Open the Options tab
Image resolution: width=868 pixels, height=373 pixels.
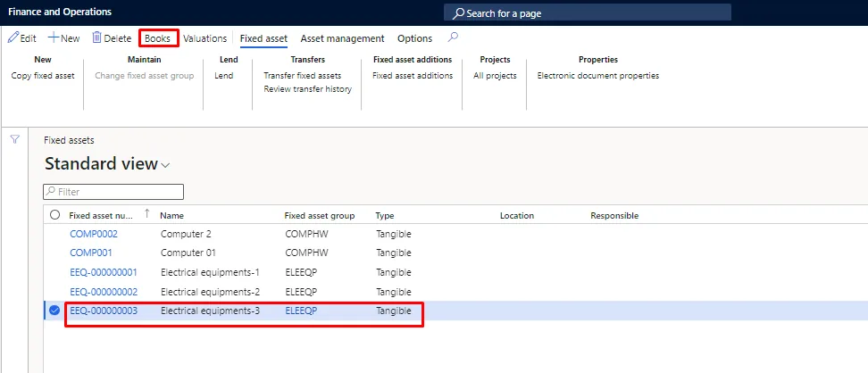click(x=414, y=38)
